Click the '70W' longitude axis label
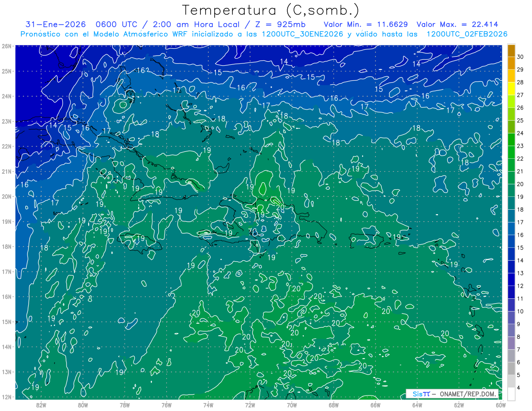 [292, 405]
